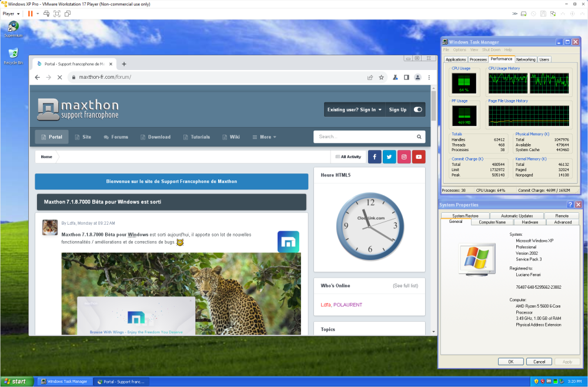The width and height of the screenshot is (588, 387).
Task: Click the Instagram social icon
Action: coord(404,157)
